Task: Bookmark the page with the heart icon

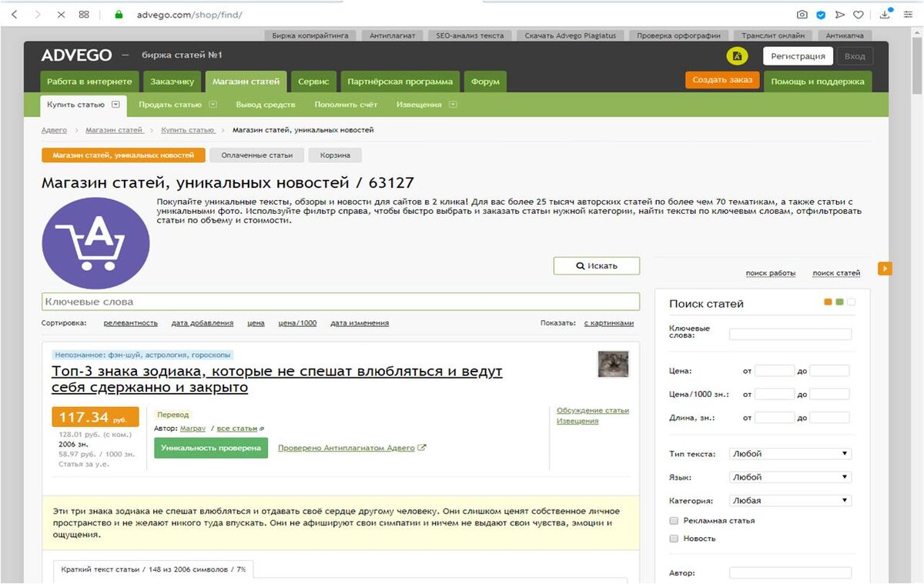Action: pos(858,15)
